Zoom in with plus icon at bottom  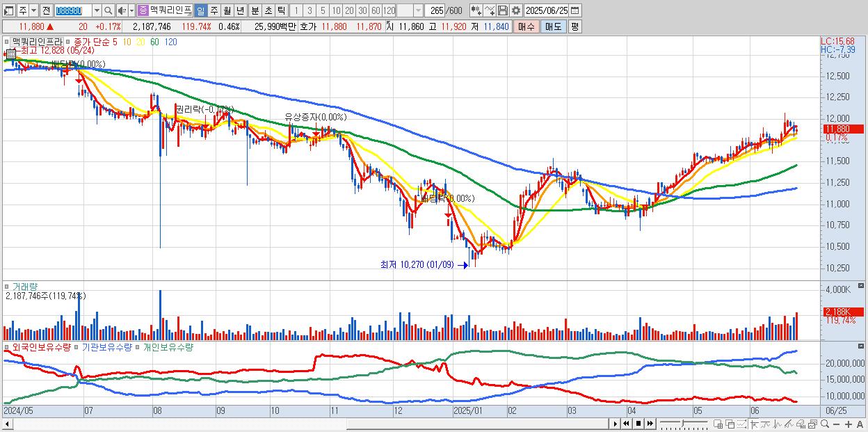click(849, 424)
